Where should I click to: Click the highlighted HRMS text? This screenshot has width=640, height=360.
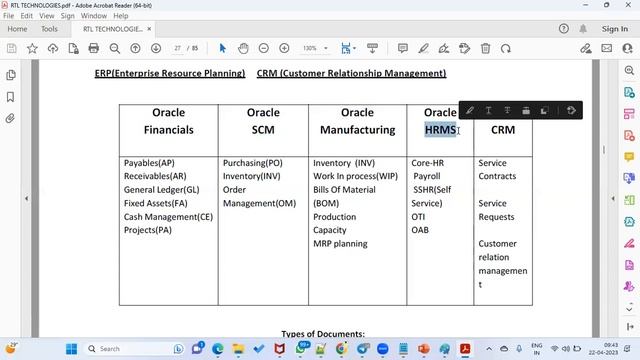[x=440, y=130]
